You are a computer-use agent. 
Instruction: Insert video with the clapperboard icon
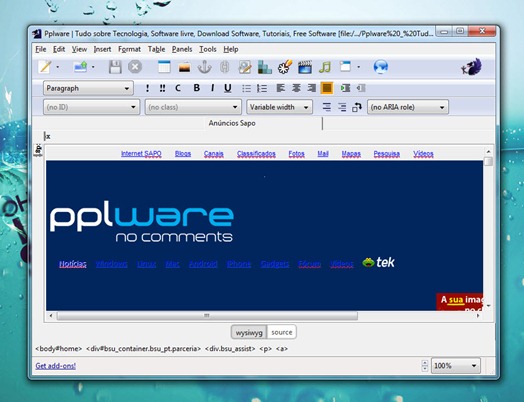click(x=305, y=67)
